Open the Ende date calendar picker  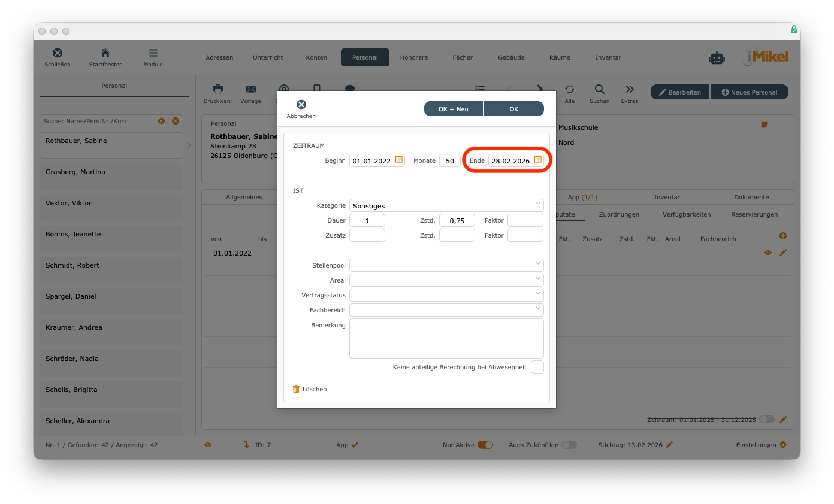538,160
